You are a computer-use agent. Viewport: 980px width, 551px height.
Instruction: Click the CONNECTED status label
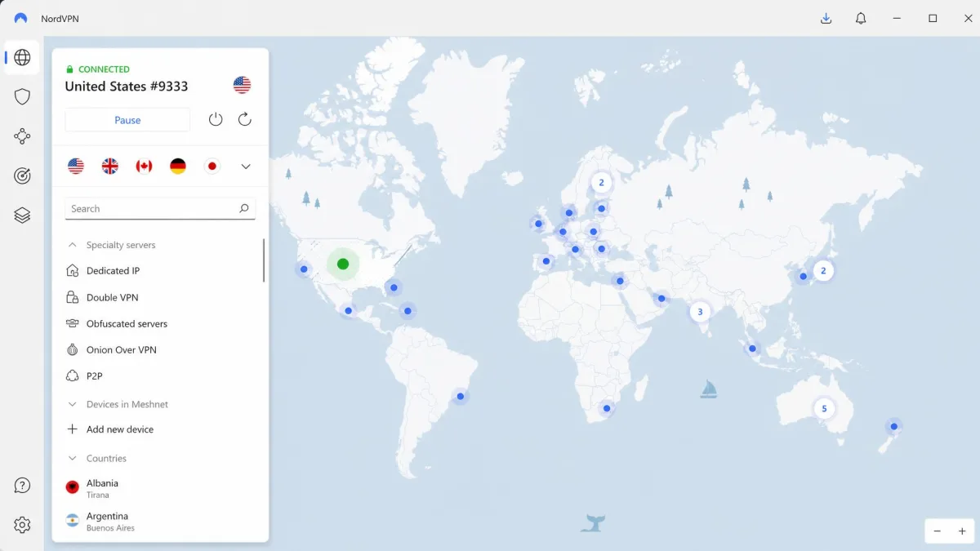pos(104,69)
